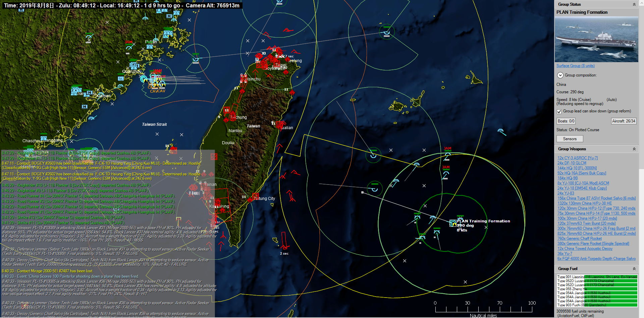Click '3099598 fuel units remaining' text
Viewport: 644px width, 318px height.
[580, 311]
